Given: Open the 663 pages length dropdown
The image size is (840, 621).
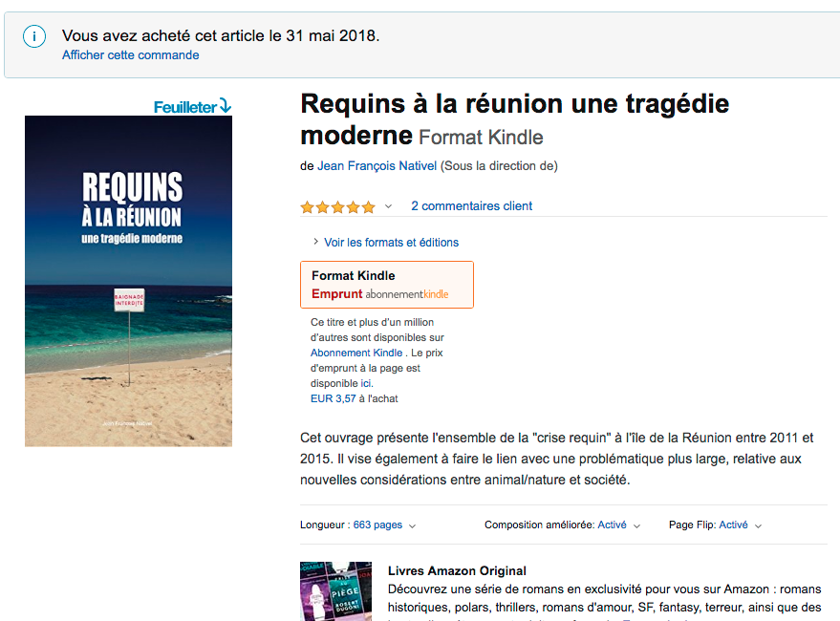Looking at the screenshot, I should click(x=412, y=525).
